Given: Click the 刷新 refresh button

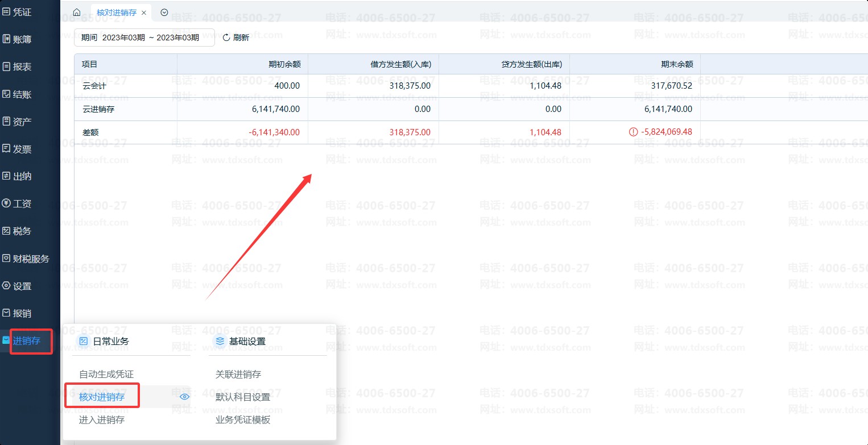Looking at the screenshot, I should pos(235,38).
